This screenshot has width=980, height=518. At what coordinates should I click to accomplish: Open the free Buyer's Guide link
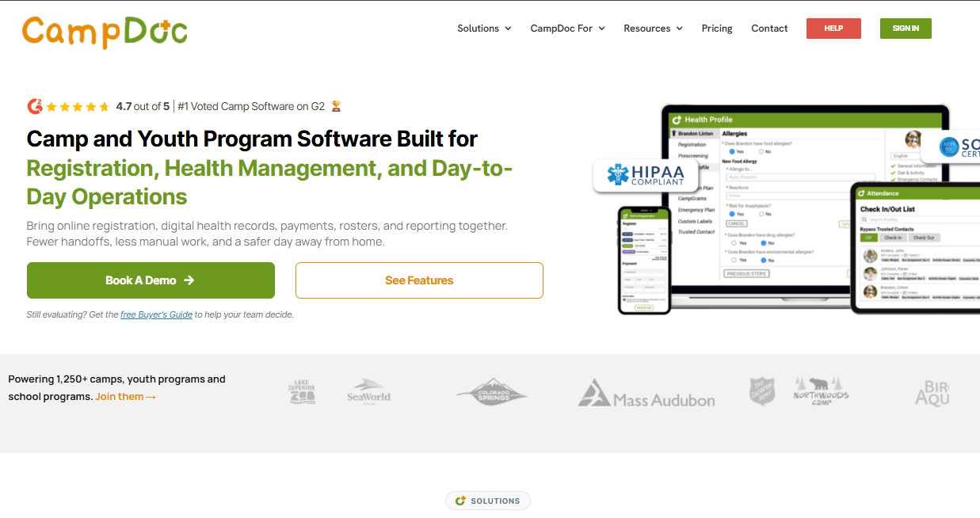(156, 314)
